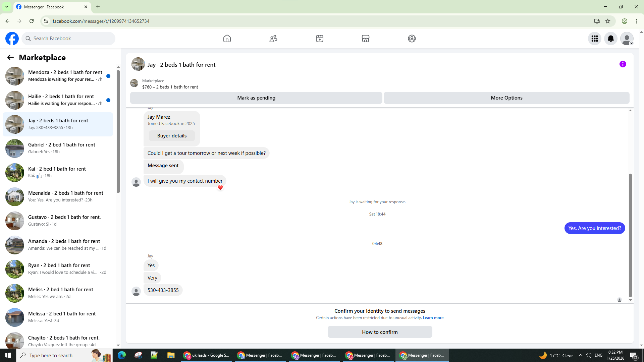Image resolution: width=644 pixels, height=362 pixels.
Task: Open the Home feed icon
Action: point(227,39)
